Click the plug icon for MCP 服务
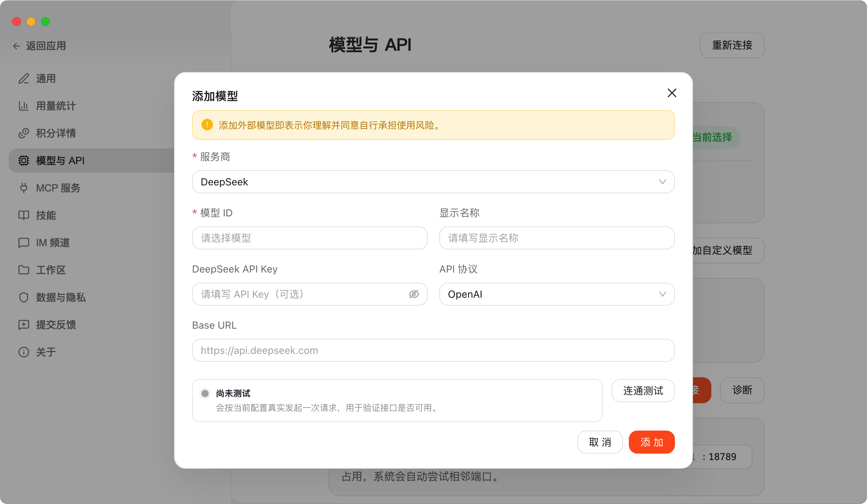This screenshot has height=504, width=867. [x=24, y=188]
